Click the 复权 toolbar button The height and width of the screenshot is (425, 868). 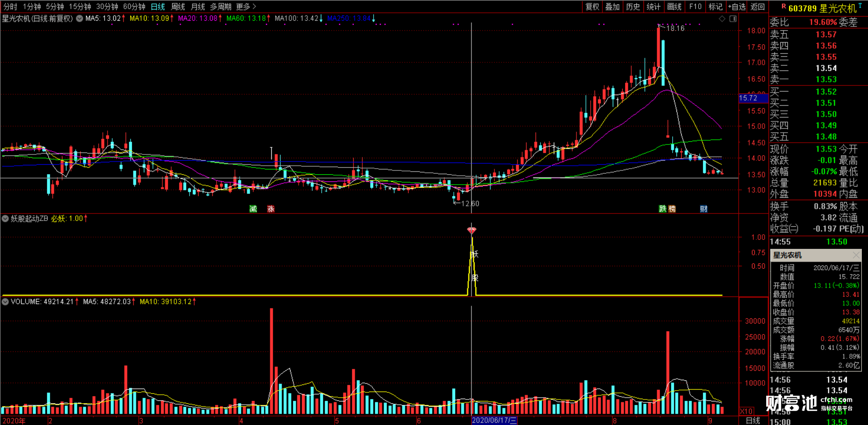pos(593,7)
